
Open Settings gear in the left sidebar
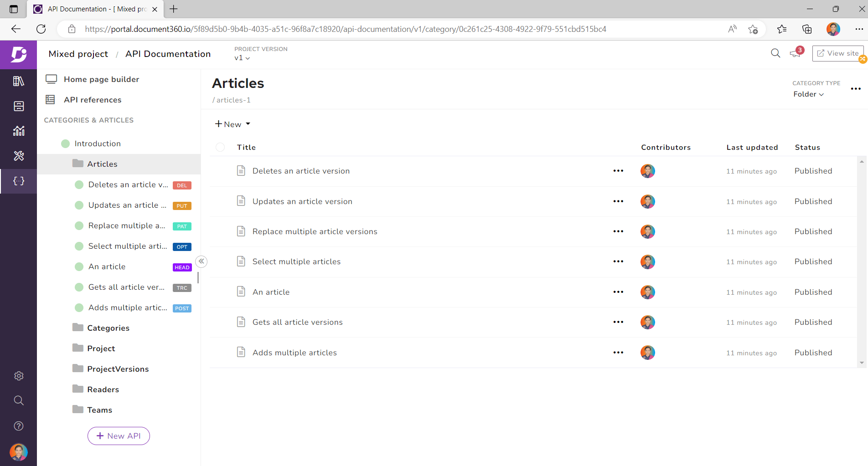19,376
